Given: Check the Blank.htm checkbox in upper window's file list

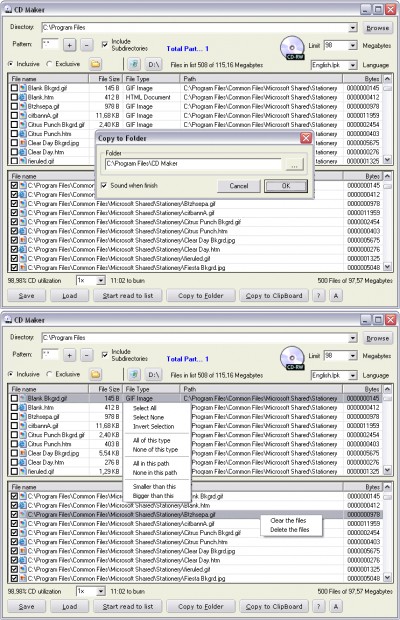Looking at the screenshot, I should [14, 97].
